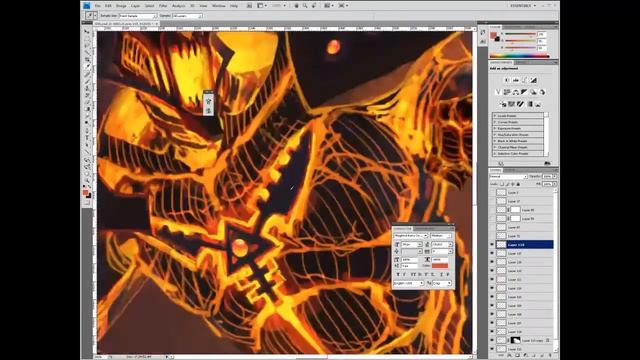Add an Exposure adjustment

pos(533,80)
